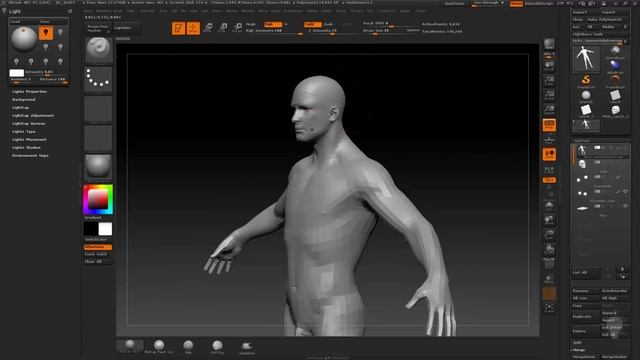Switch to the Rotate transform tool on top shelf
This screenshot has height=360, width=640.
click(x=238, y=28)
